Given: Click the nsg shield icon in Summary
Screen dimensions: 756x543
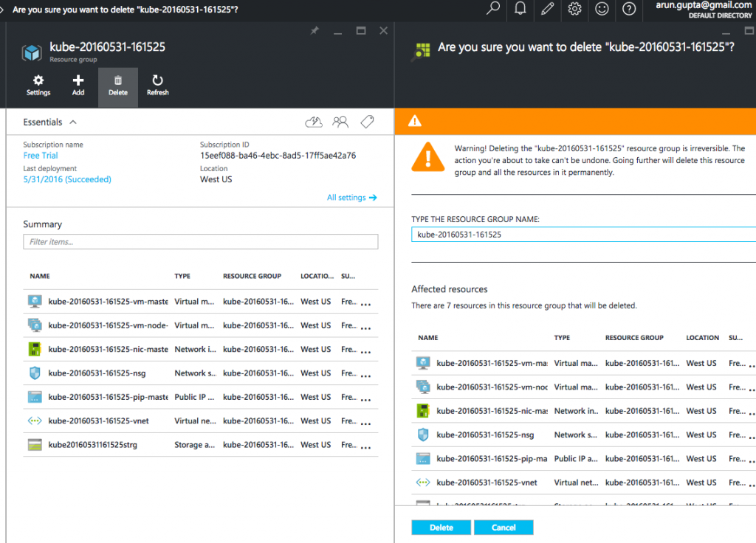Looking at the screenshot, I should pyautogui.click(x=35, y=373).
